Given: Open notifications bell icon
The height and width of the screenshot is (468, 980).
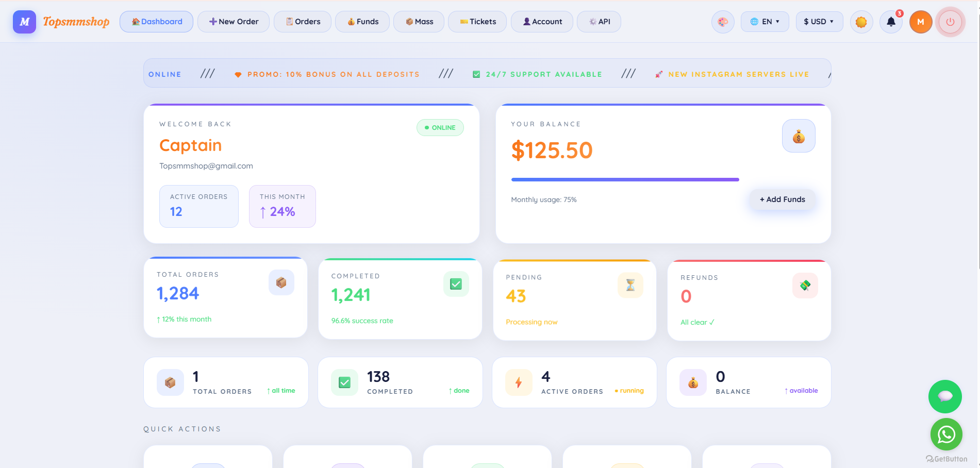Looking at the screenshot, I should click(x=891, y=22).
